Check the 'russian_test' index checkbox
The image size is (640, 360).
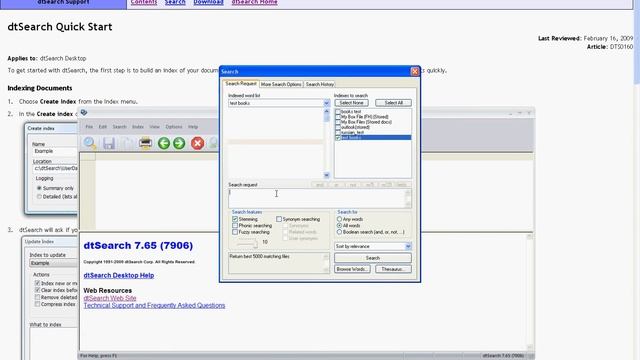[x=338, y=132]
